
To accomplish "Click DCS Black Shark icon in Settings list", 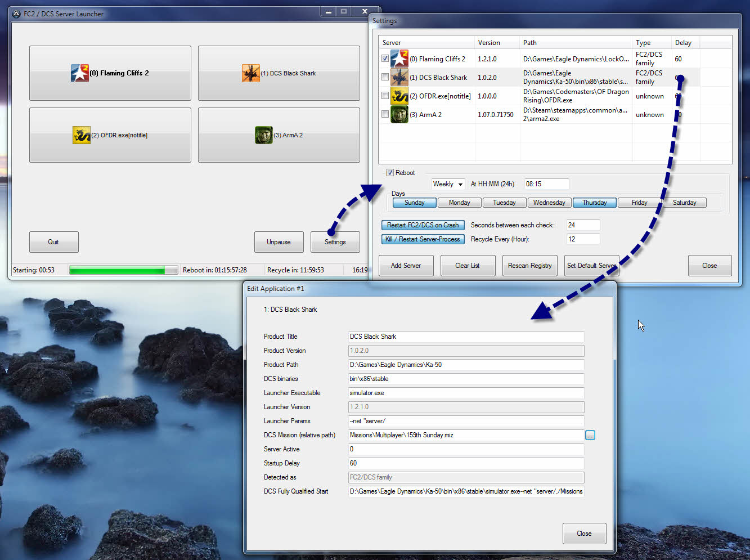I will 399,77.
